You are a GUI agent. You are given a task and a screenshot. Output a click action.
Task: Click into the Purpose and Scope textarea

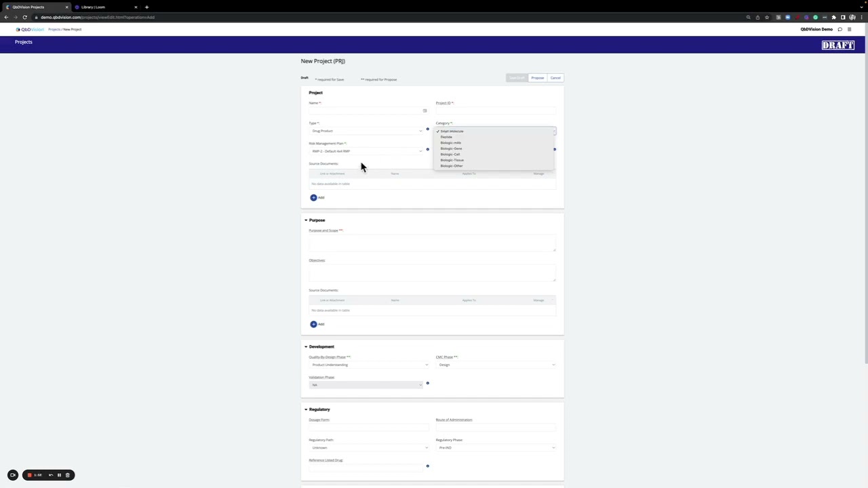click(432, 243)
